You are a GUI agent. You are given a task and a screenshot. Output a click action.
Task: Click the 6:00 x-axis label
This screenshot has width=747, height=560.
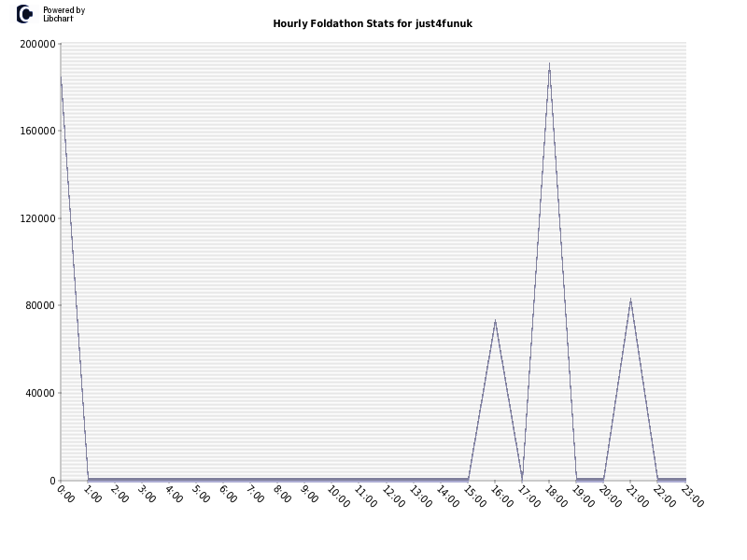229,494
